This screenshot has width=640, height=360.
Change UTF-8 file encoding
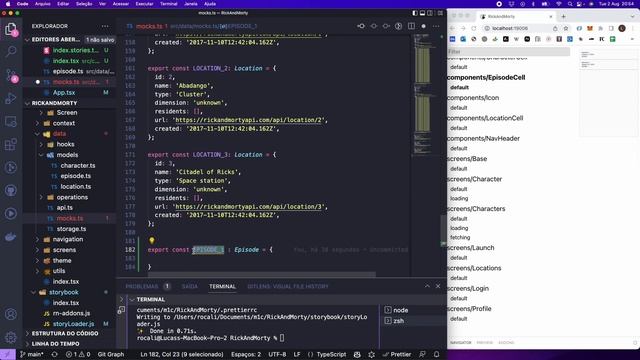277,354
